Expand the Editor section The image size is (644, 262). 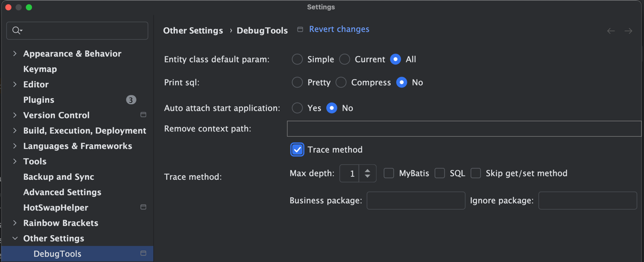tap(14, 84)
